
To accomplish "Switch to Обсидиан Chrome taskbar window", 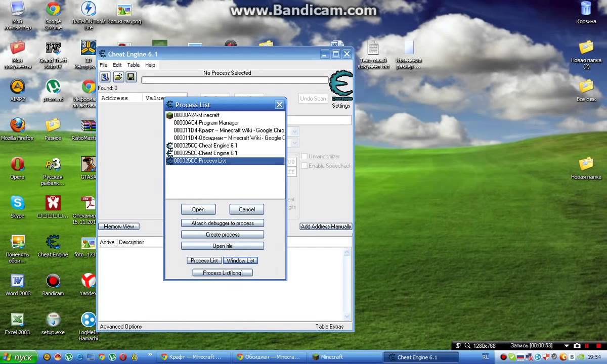I will pyautogui.click(x=270, y=357).
